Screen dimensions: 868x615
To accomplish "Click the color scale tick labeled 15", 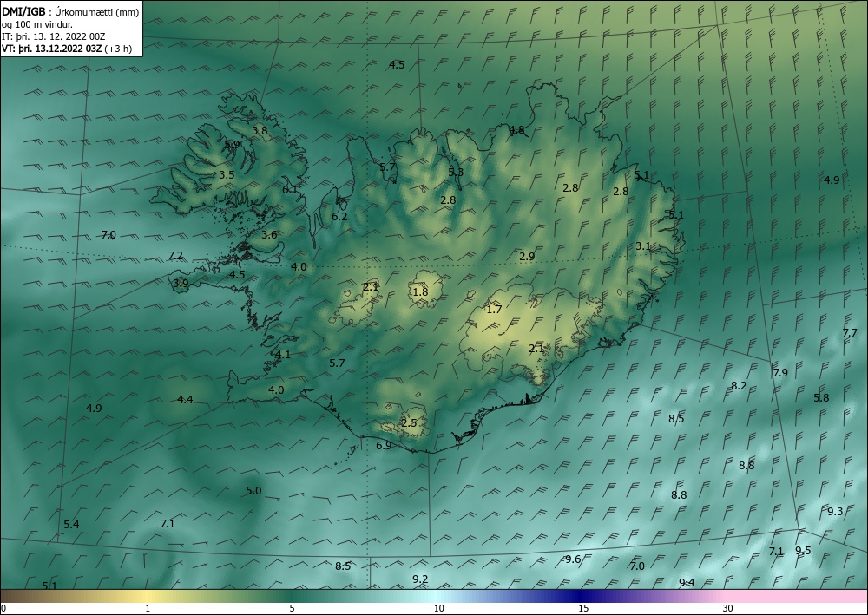I will pos(583,608).
